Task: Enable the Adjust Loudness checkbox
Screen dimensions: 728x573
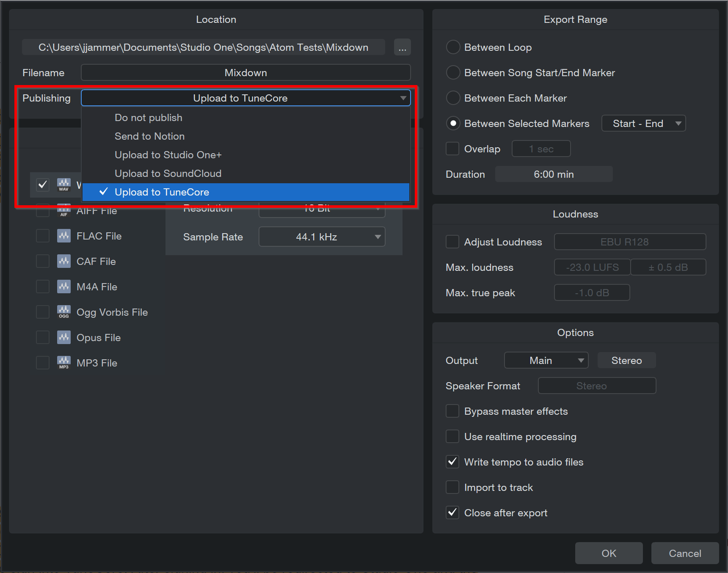Action: coord(452,242)
